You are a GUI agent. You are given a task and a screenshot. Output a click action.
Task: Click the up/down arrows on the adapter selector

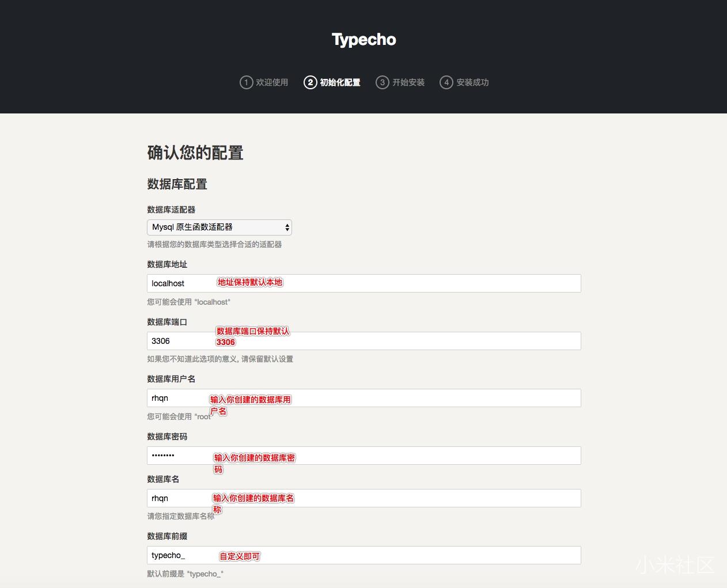[286, 227]
